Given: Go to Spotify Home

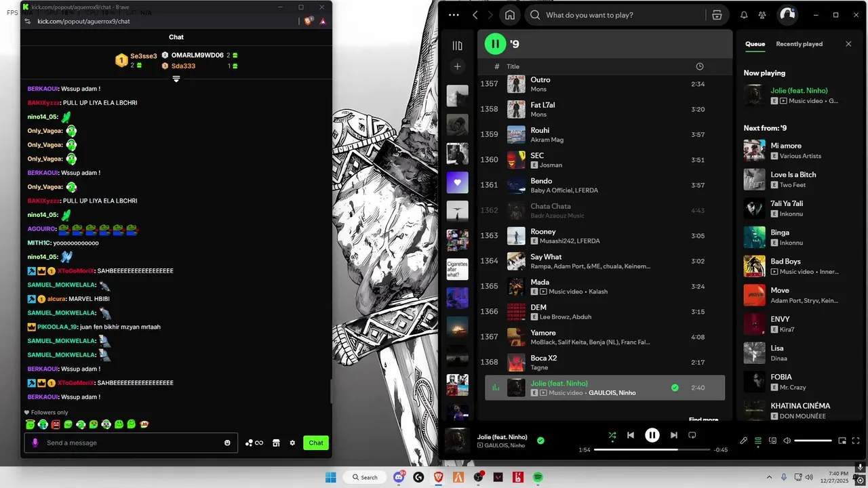Looking at the screenshot, I should coord(510,15).
